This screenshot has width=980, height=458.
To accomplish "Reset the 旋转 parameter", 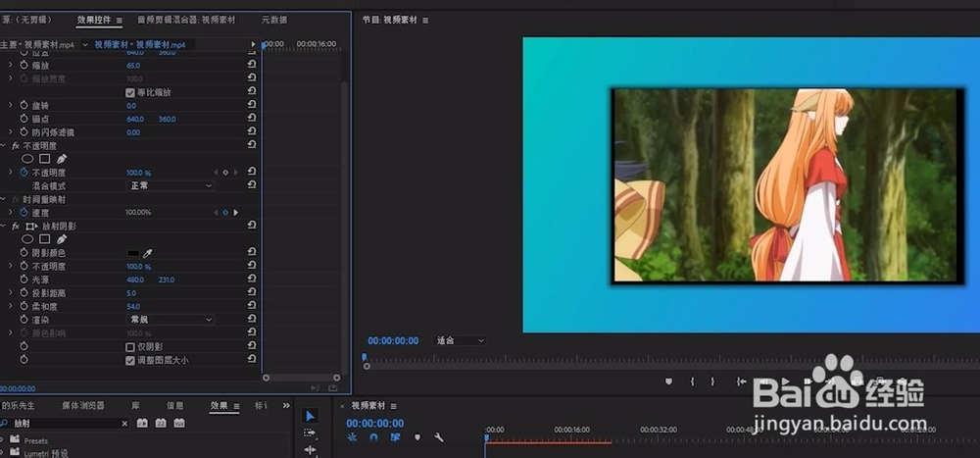I will [x=251, y=105].
